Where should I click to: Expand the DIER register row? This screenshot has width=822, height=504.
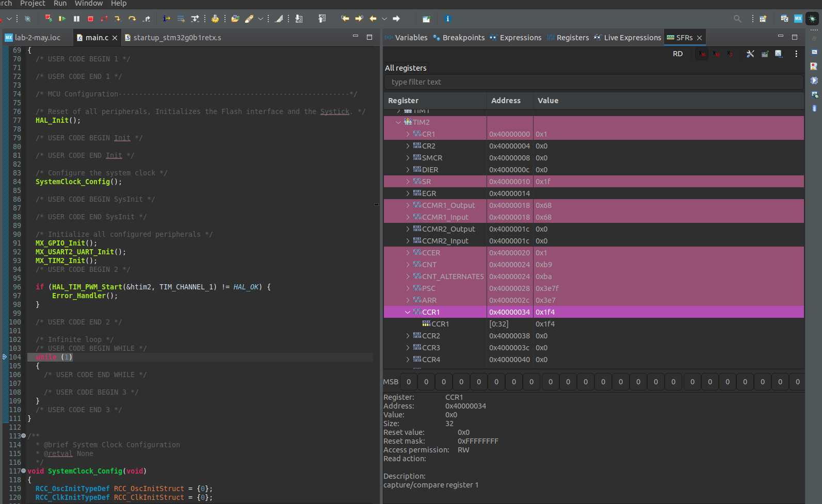pyautogui.click(x=408, y=170)
